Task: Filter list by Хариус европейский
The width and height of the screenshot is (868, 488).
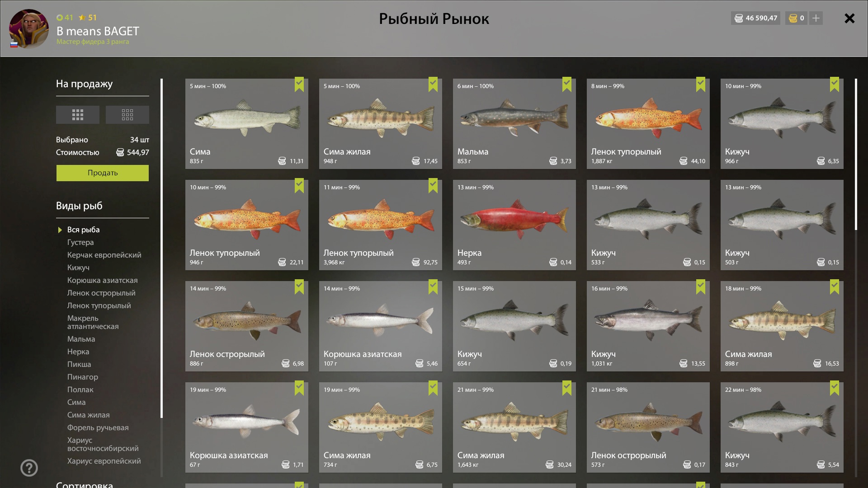Action: [104, 461]
